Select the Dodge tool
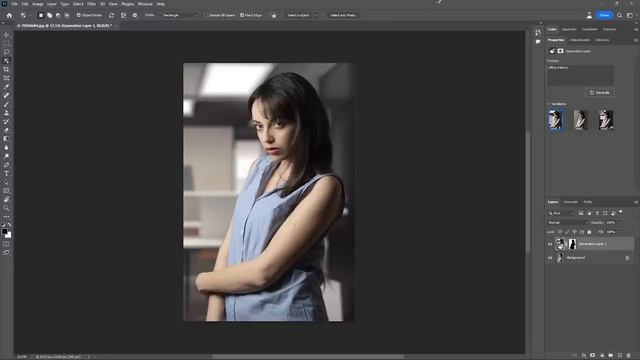The image size is (640, 360). [6, 156]
